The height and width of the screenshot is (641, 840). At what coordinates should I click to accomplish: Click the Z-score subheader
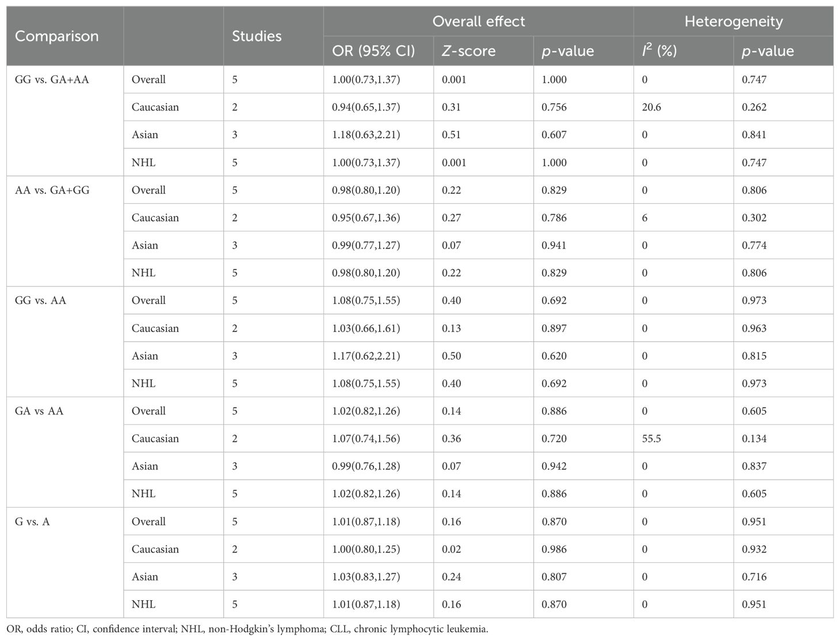(x=468, y=51)
